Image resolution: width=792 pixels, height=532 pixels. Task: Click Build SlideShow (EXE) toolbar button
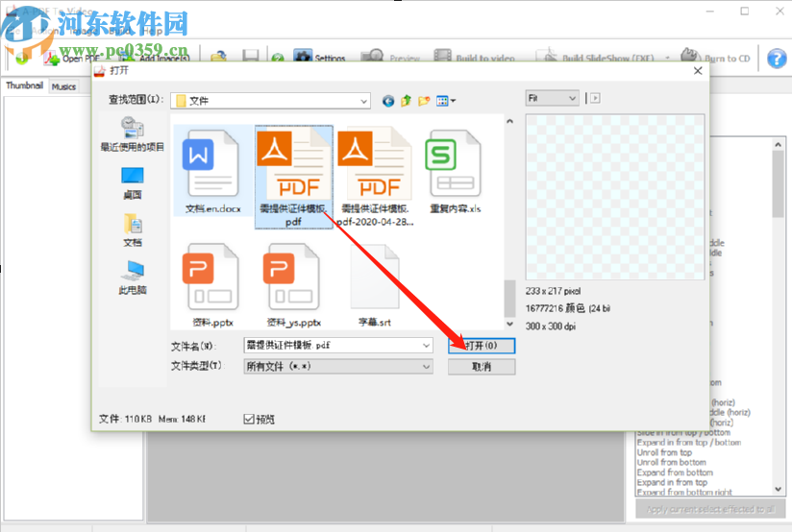595,58
